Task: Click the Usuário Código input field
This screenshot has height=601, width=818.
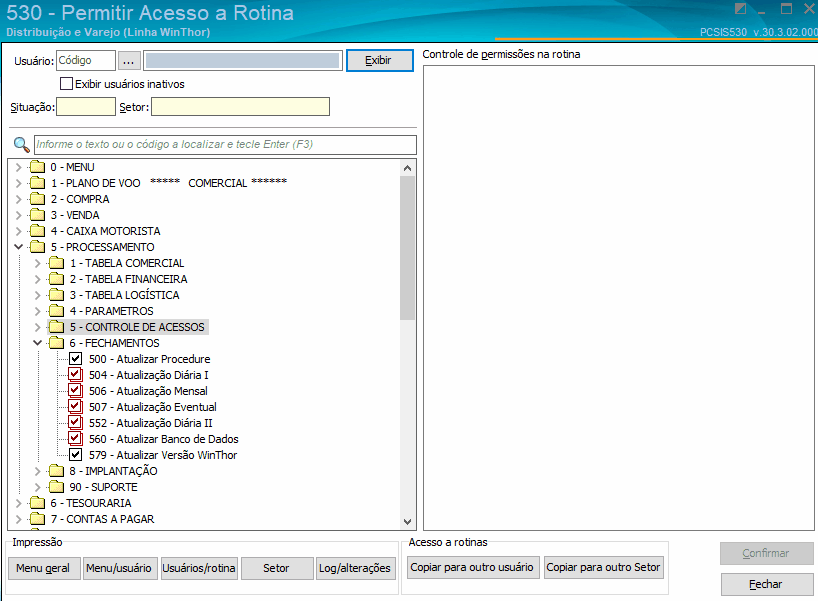Action: tap(86, 61)
